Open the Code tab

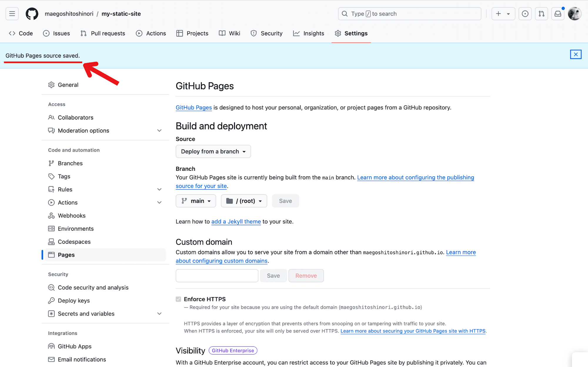[21, 33]
